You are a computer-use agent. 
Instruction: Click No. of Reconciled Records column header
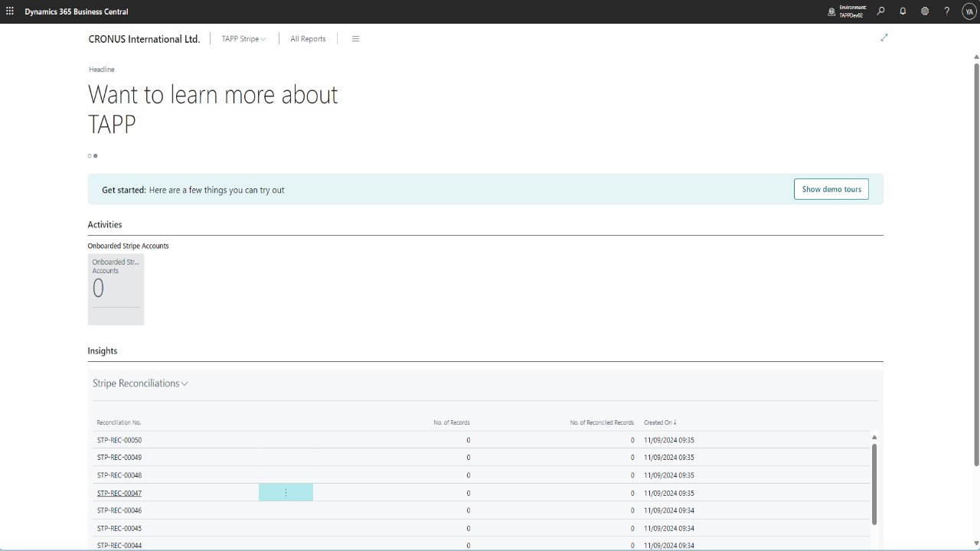(x=602, y=422)
